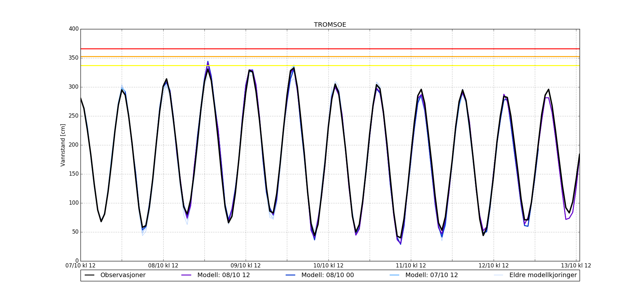Click the 50 value on the y-axis

[75, 232]
